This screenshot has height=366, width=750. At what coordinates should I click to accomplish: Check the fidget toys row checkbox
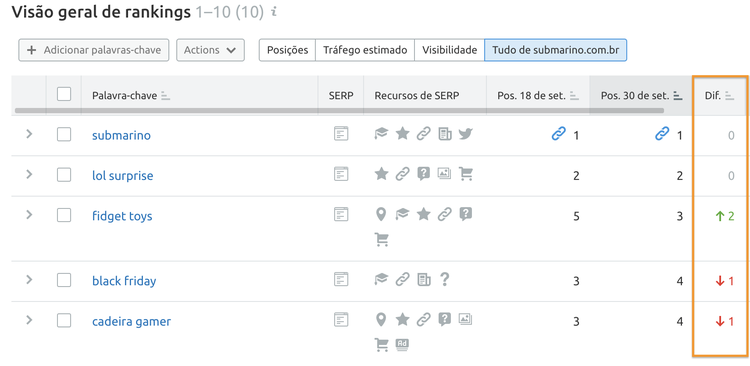[x=64, y=215]
